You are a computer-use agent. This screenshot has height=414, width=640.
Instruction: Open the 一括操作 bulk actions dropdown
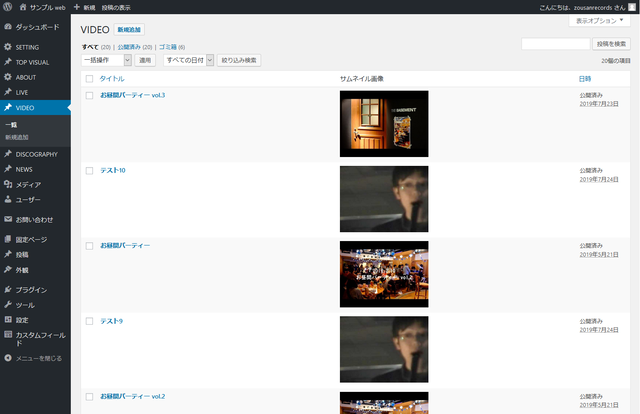[106, 60]
